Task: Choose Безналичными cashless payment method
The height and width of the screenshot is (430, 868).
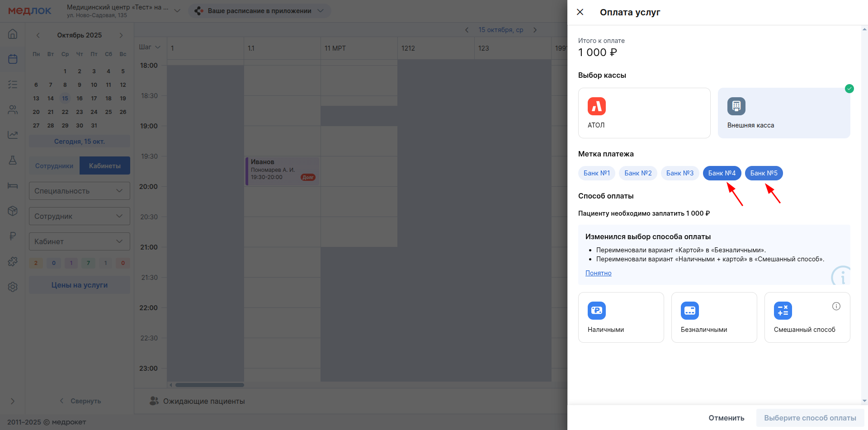Action: [x=714, y=317]
